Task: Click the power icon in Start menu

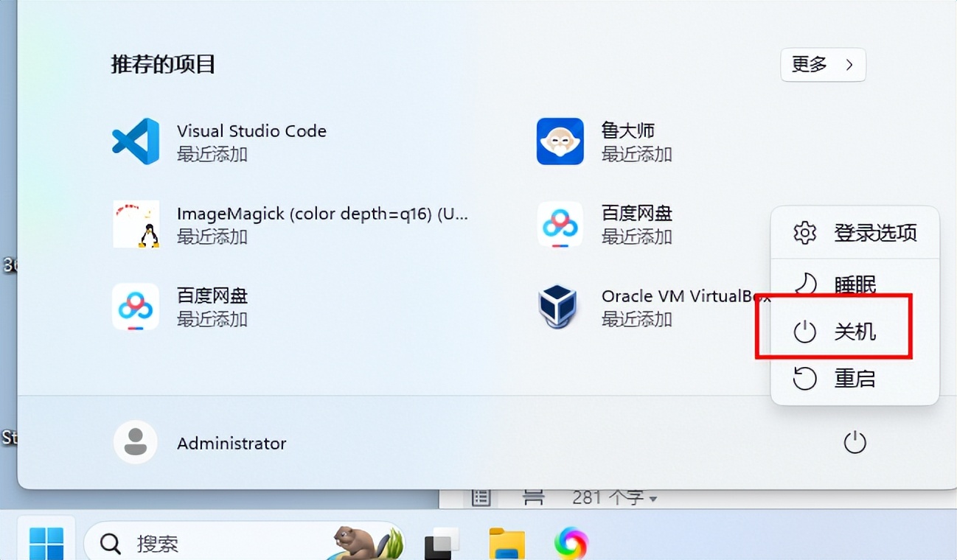Action: (855, 443)
